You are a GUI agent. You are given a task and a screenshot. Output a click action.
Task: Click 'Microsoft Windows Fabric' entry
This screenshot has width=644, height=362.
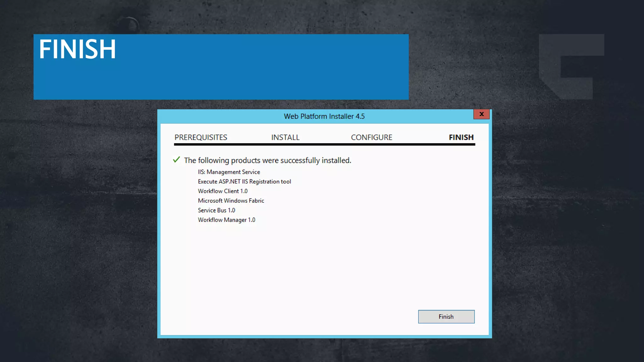coord(231,201)
